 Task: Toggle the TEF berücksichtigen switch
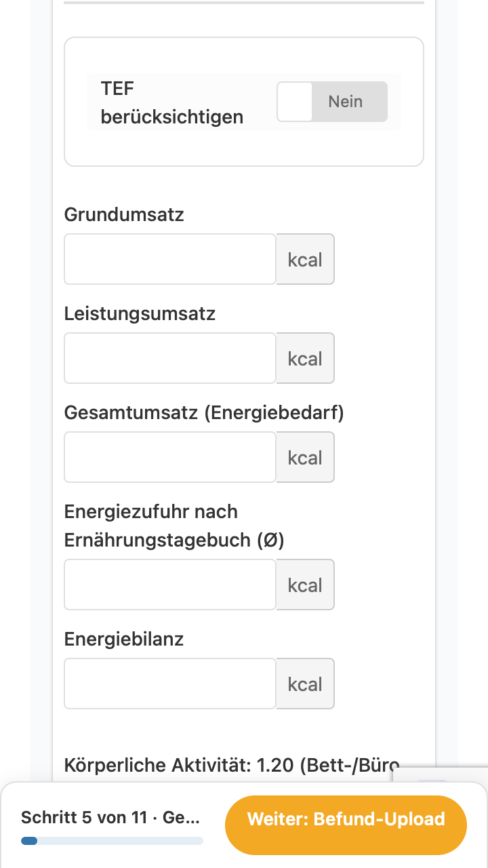(332, 102)
